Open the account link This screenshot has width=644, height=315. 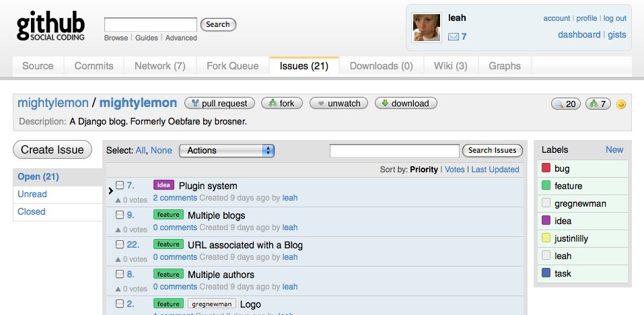coord(557,18)
